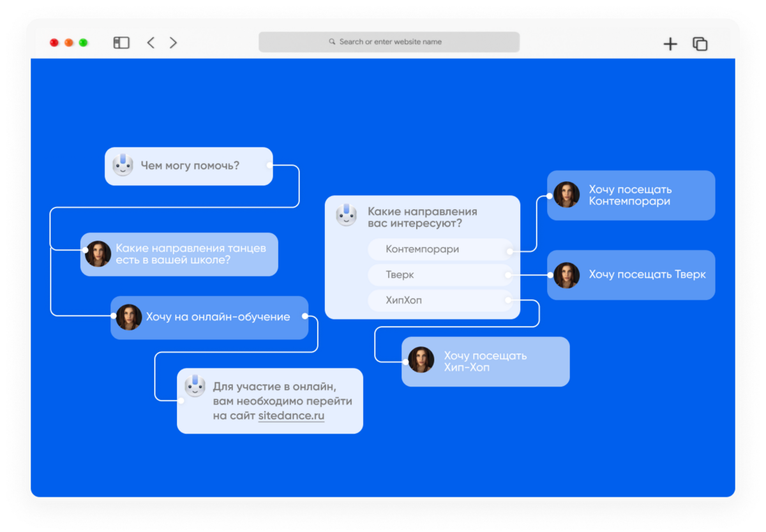Click the connector dot next to 'ХипХоп' option

[x=508, y=300]
